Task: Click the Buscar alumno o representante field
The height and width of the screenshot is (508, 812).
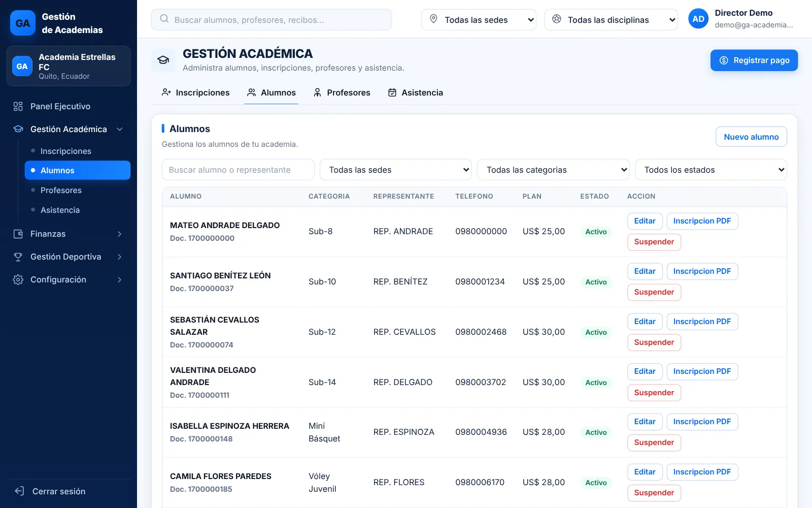Action: click(x=238, y=170)
